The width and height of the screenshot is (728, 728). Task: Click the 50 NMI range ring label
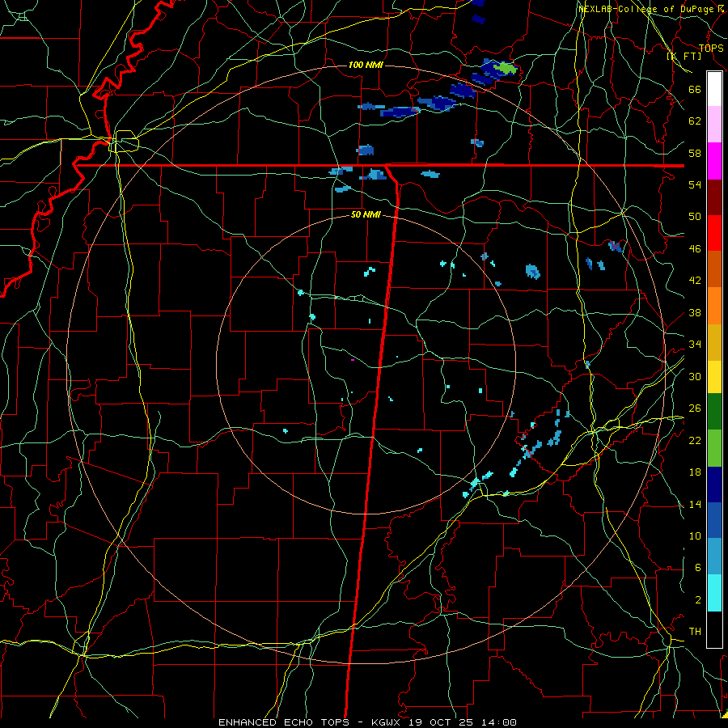coord(366,214)
